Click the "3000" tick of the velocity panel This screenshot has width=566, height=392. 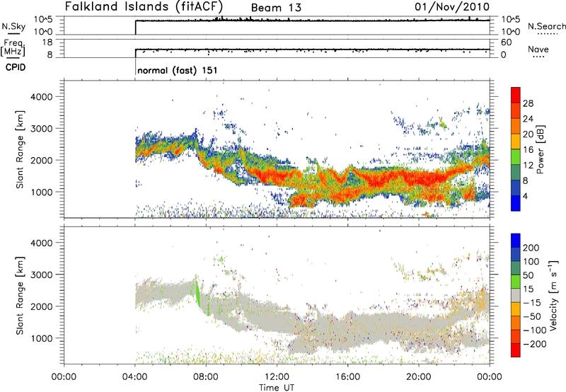42,275
